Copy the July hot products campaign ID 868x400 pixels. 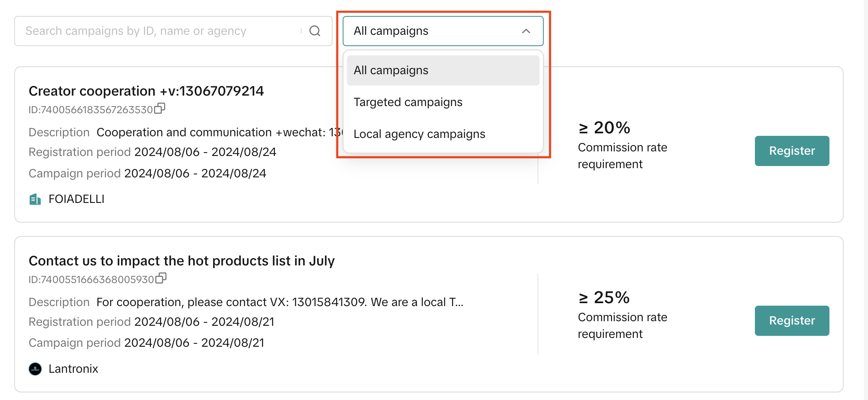coord(161,278)
